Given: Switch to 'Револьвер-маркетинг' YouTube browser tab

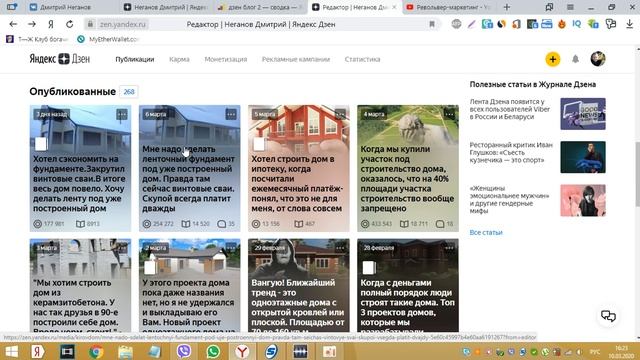Looking at the screenshot, I should coord(449,7).
